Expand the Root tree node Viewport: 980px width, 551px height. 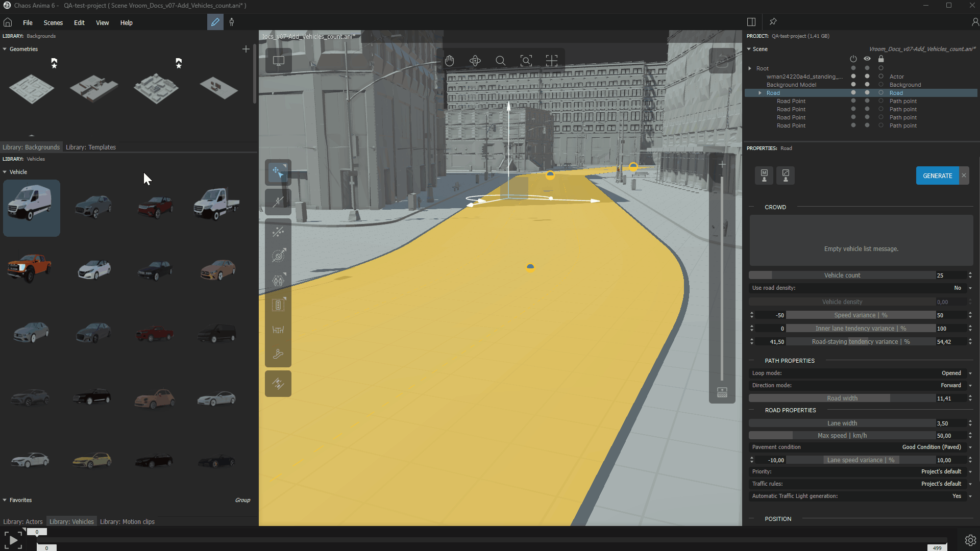click(750, 68)
